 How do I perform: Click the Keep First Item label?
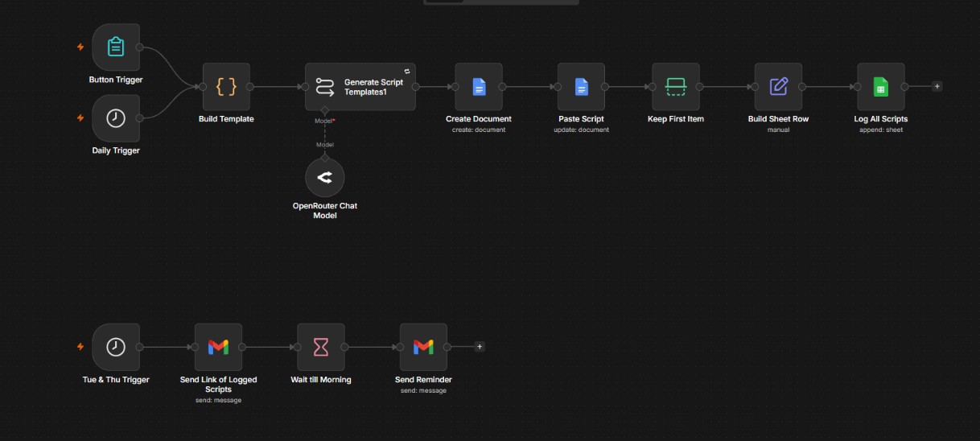(676, 119)
